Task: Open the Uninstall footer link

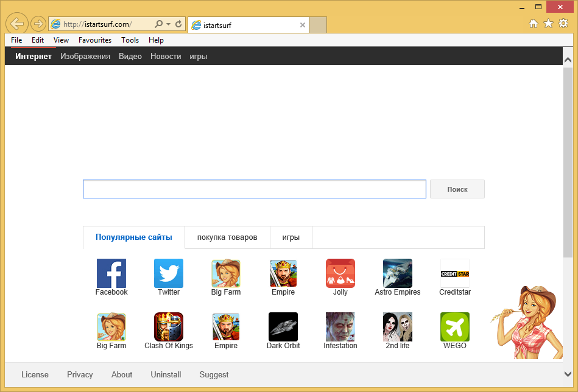Action: click(166, 375)
